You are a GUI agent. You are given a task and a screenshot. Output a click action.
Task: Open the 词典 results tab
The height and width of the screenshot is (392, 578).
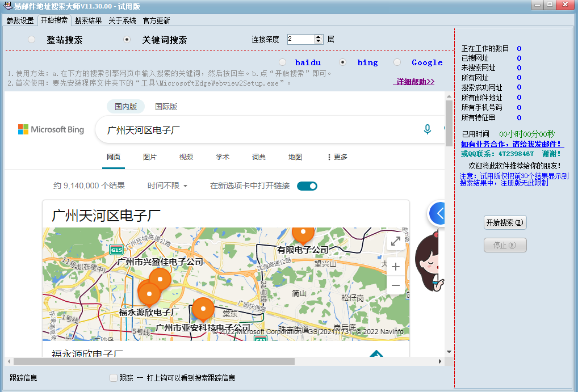(x=259, y=157)
